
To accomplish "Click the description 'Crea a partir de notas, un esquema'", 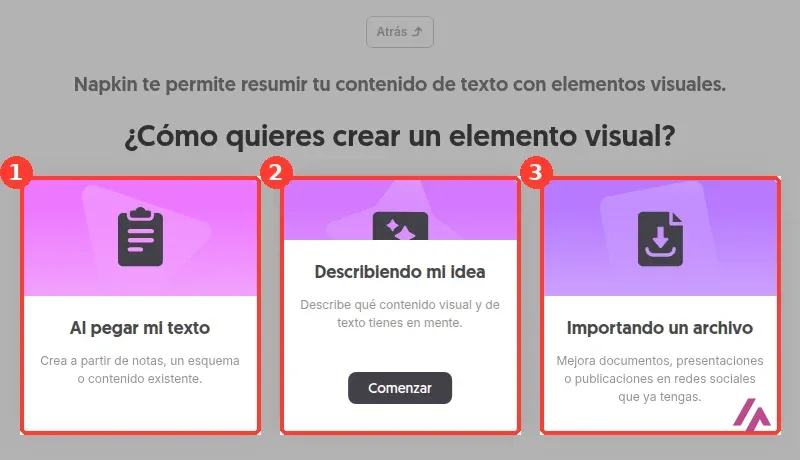I will coord(140,361).
